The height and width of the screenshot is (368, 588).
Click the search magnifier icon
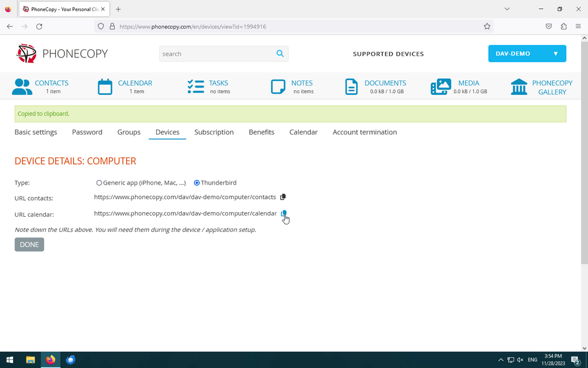click(x=280, y=53)
